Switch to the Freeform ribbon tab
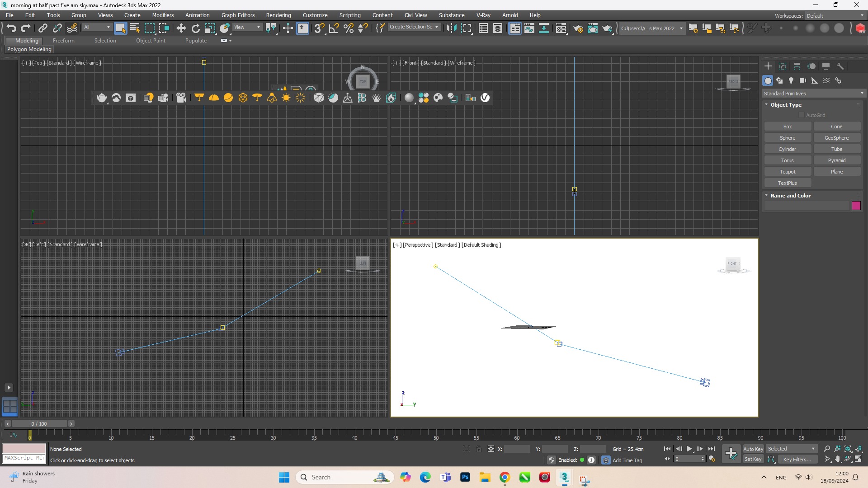This screenshot has width=868, height=488. (x=63, y=41)
